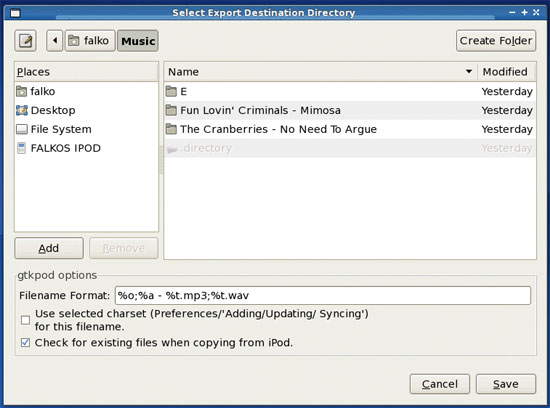Select FALKOS IPOD in Places
Screen dimensions: 550x408
86,148
